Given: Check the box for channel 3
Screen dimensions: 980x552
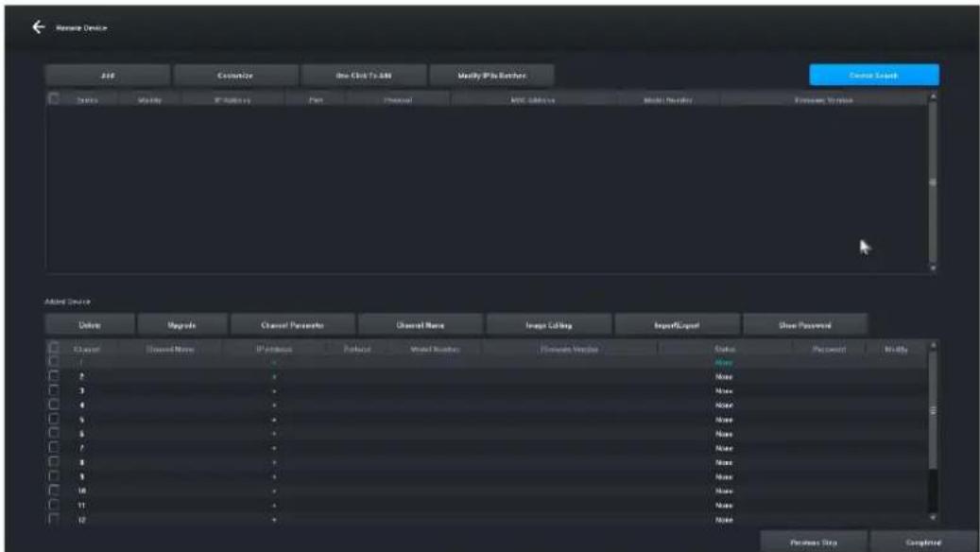Looking at the screenshot, I should click(x=55, y=390).
